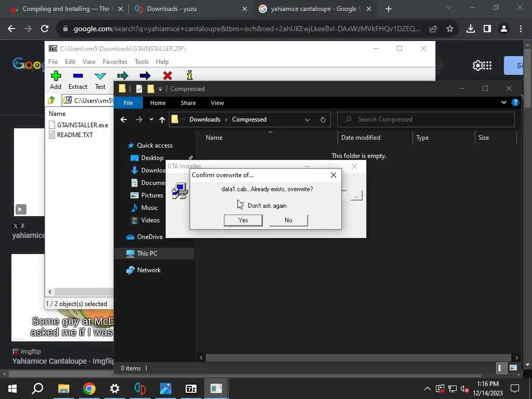The width and height of the screenshot is (532, 399).
Task: Open the Start menu
Action: 12,389
